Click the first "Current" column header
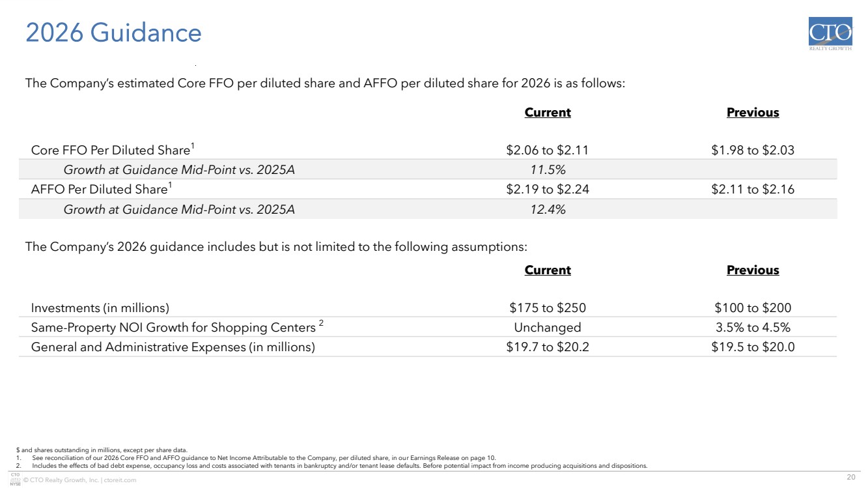Screen dimensions: 868x488 548,113
